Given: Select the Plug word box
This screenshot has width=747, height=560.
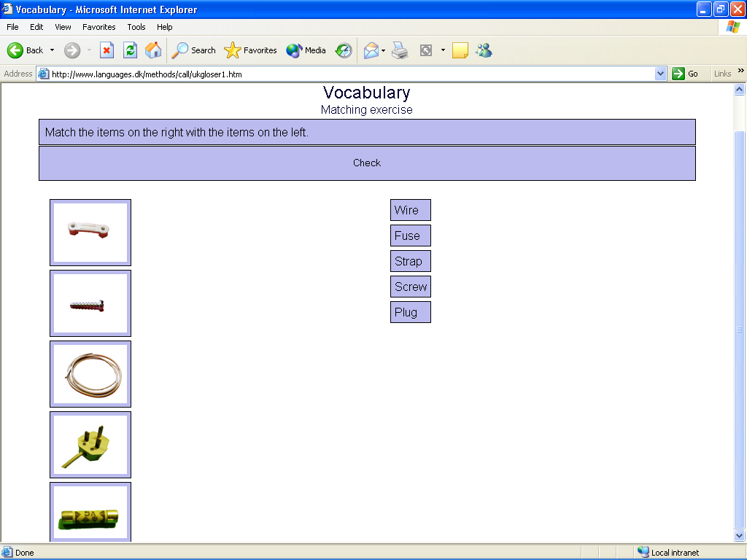Looking at the screenshot, I should [411, 312].
